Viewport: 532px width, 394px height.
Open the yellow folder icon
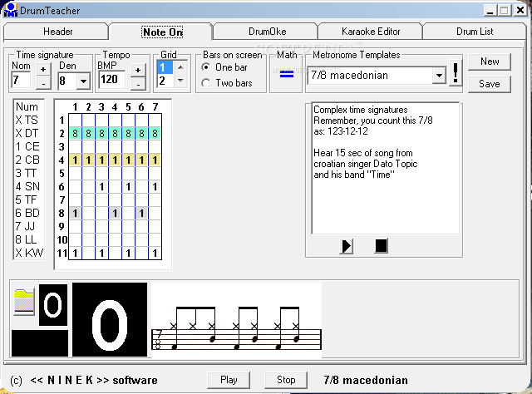[x=24, y=302]
